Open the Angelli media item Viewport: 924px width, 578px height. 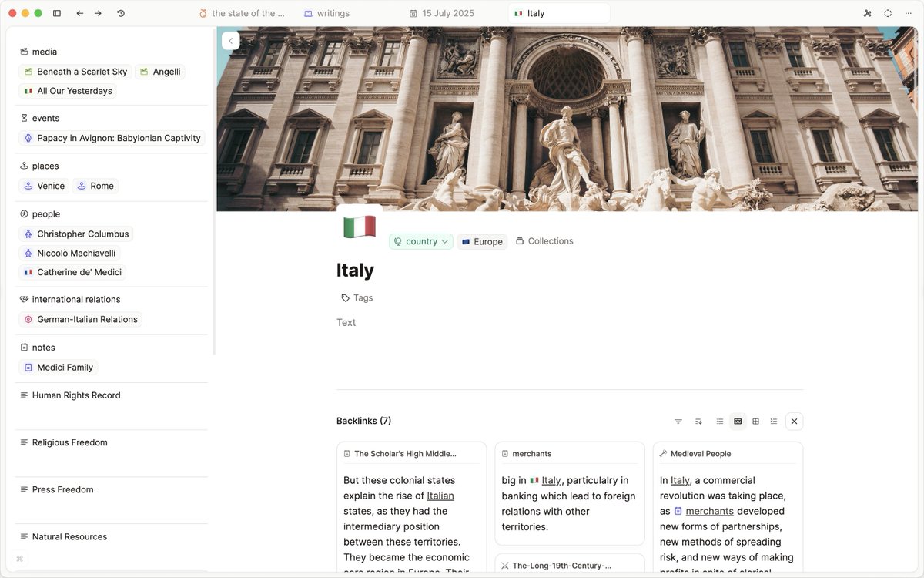point(160,72)
